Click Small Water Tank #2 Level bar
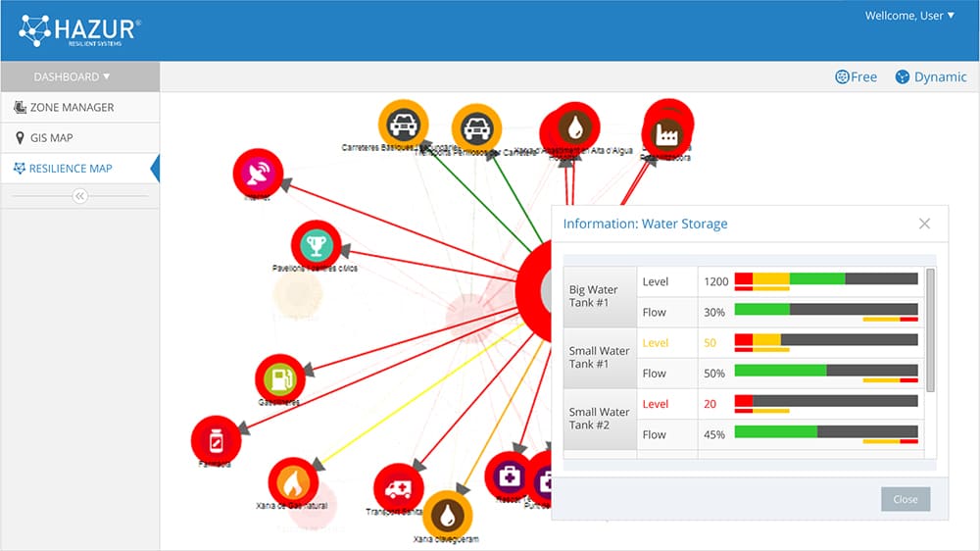The width and height of the screenshot is (980, 551). 826,403
